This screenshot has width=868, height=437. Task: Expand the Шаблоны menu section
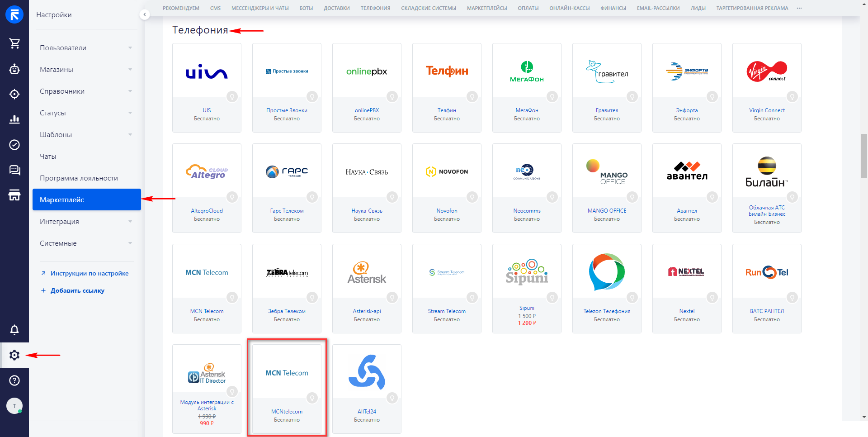click(86, 134)
